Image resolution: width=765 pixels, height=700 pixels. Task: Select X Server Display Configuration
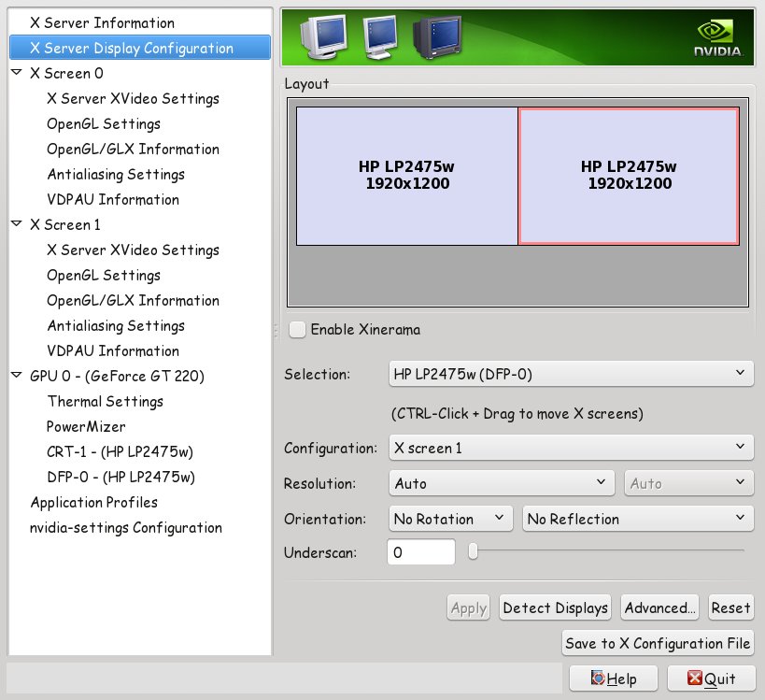point(140,48)
